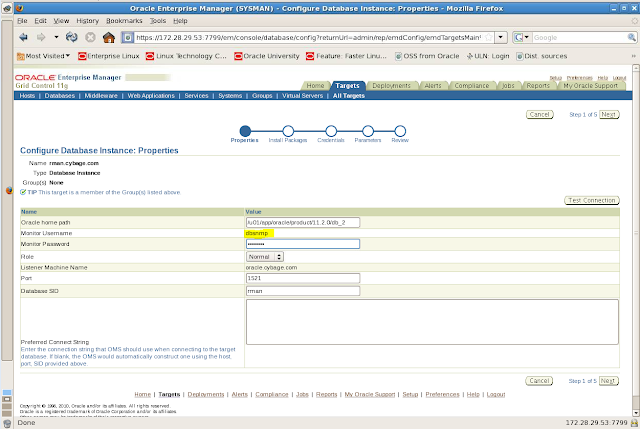640x429 pixels.
Task: Open the Help menu
Action: pyautogui.click(x=180, y=21)
